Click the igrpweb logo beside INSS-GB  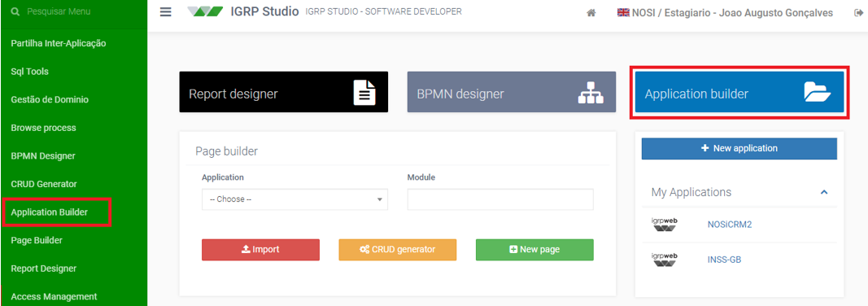665,260
